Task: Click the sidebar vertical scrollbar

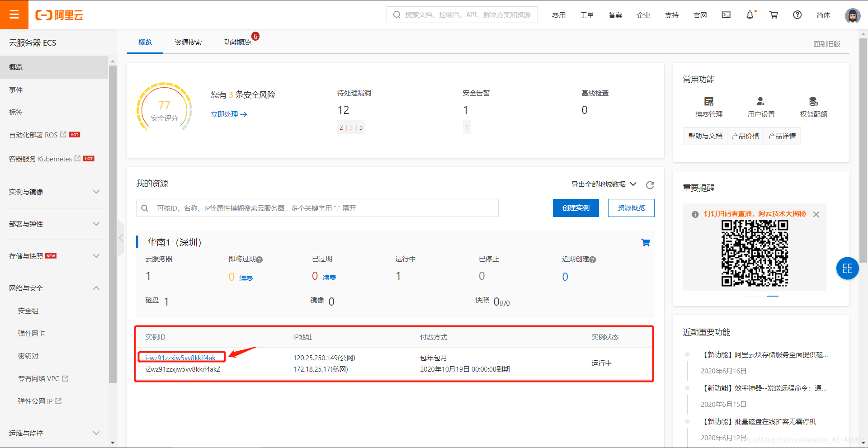Action: [x=113, y=224]
